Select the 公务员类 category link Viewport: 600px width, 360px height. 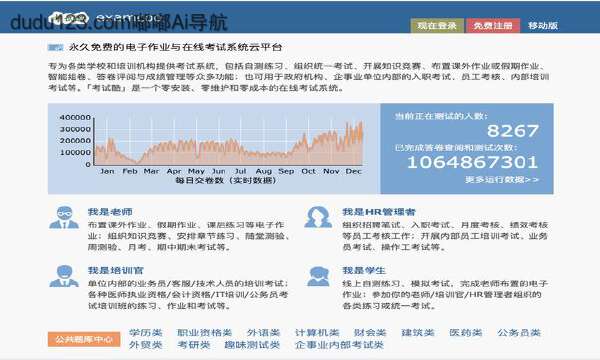(x=519, y=332)
